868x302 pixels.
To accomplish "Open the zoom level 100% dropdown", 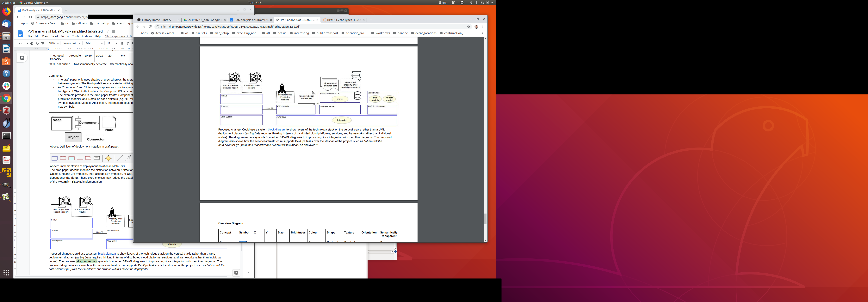I will (x=54, y=43).
